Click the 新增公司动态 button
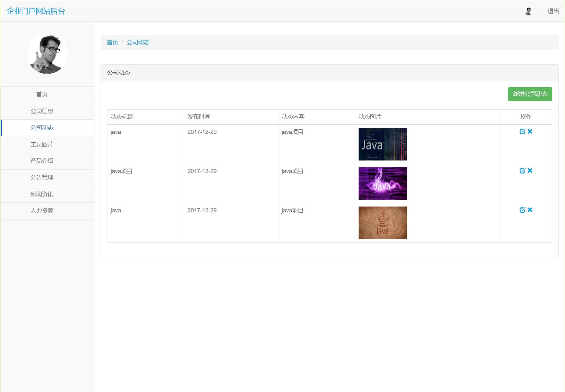Screen dimensions: 565x392 [530, 94]
